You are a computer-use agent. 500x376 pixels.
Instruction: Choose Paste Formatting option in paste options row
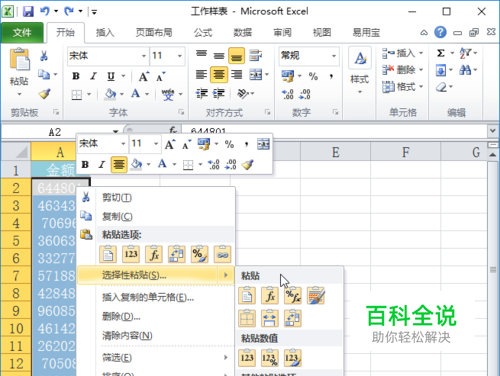[x=200, y=254]
